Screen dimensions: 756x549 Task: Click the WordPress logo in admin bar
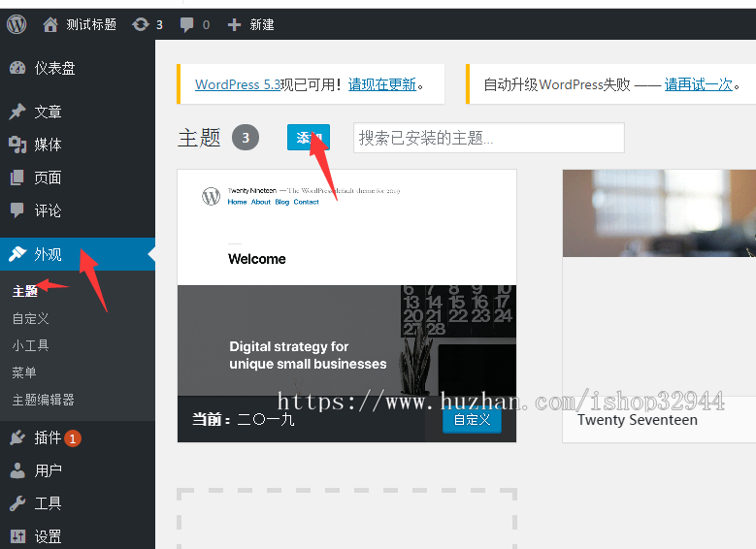[x=16, y=24]
